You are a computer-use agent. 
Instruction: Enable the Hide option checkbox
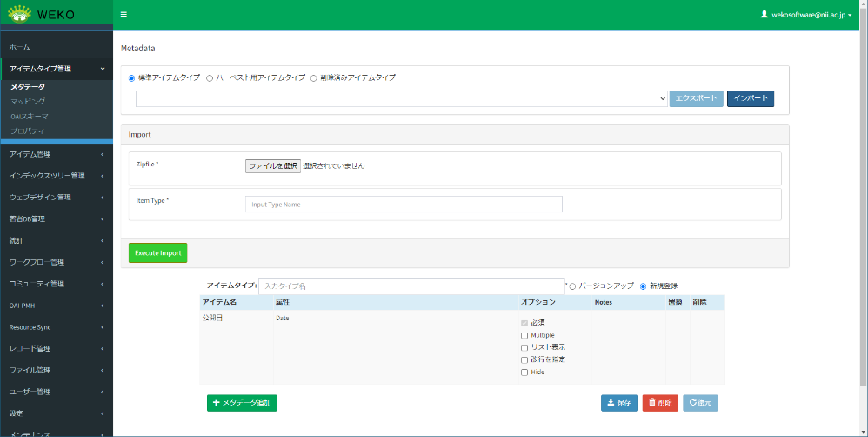[x=524, y=373]
